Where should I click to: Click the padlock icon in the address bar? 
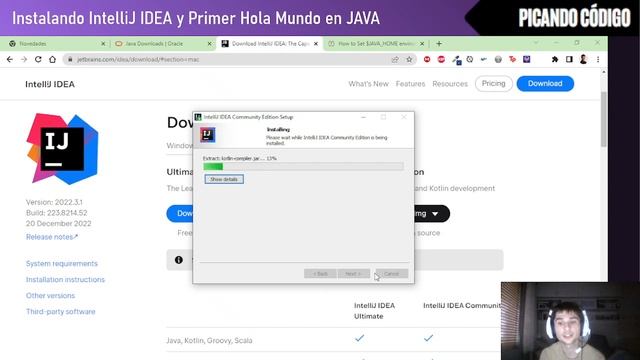[x=70, y=60]
